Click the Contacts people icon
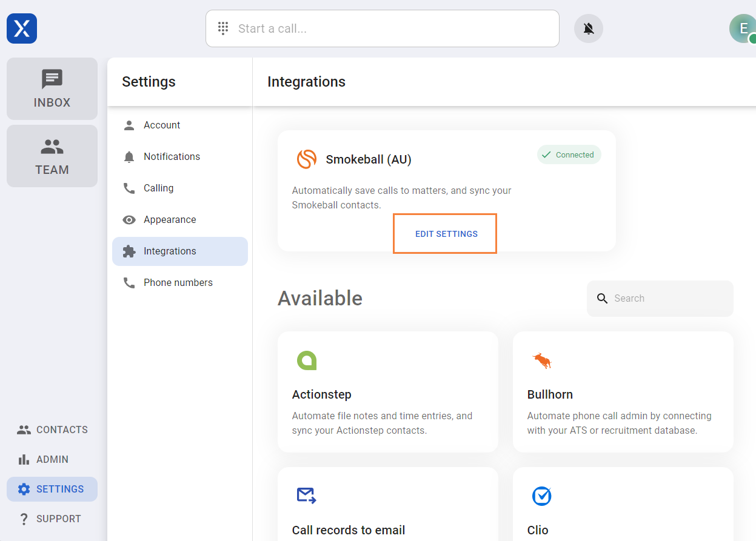Image resolution: width=756 pixels, height=541 pixels. pos(24,430)
